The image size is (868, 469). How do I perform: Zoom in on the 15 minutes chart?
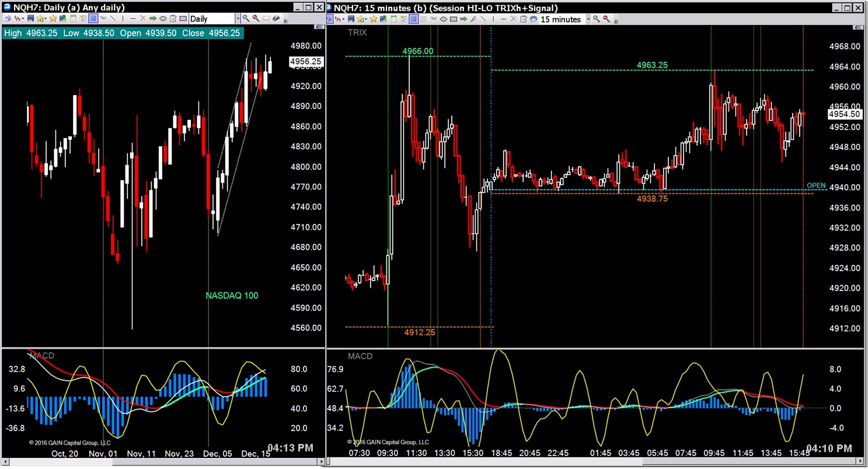[596, 19]
